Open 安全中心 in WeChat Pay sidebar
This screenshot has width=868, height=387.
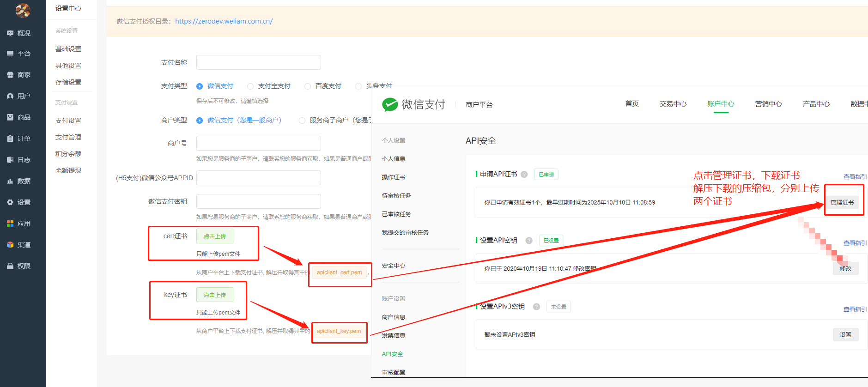[x=394, y=266]
